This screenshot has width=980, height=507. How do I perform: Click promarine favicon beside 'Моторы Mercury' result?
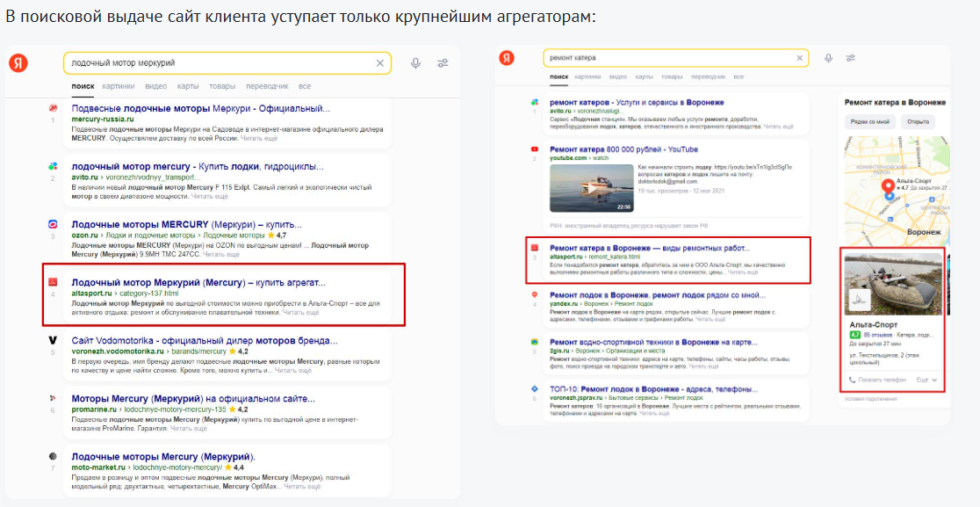53,397
